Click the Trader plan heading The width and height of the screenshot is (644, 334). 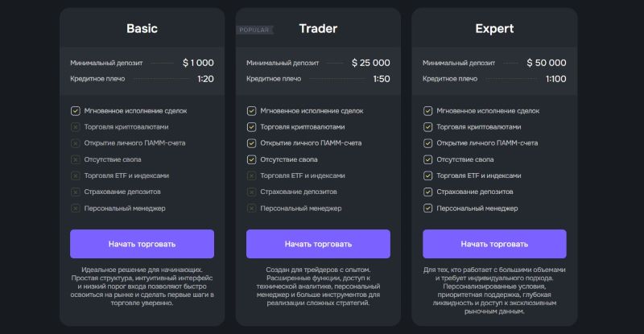[318, 29]
